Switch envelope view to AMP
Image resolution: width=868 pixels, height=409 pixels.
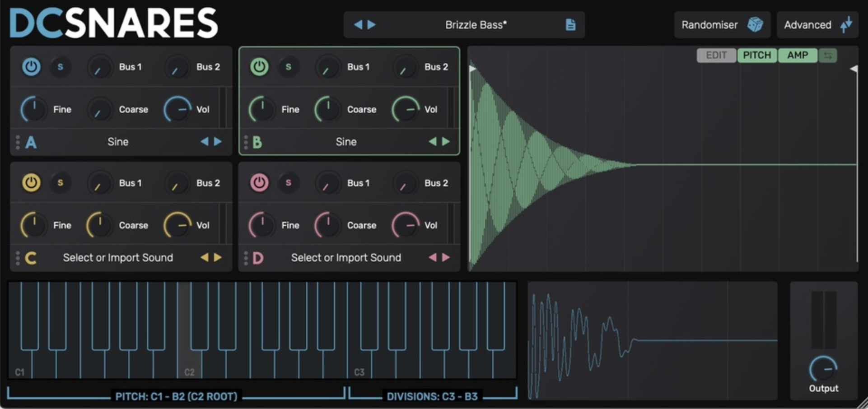798,55
